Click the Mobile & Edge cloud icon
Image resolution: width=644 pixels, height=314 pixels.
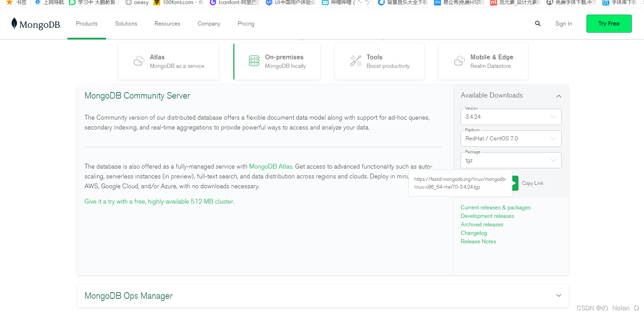pos(460,61)
